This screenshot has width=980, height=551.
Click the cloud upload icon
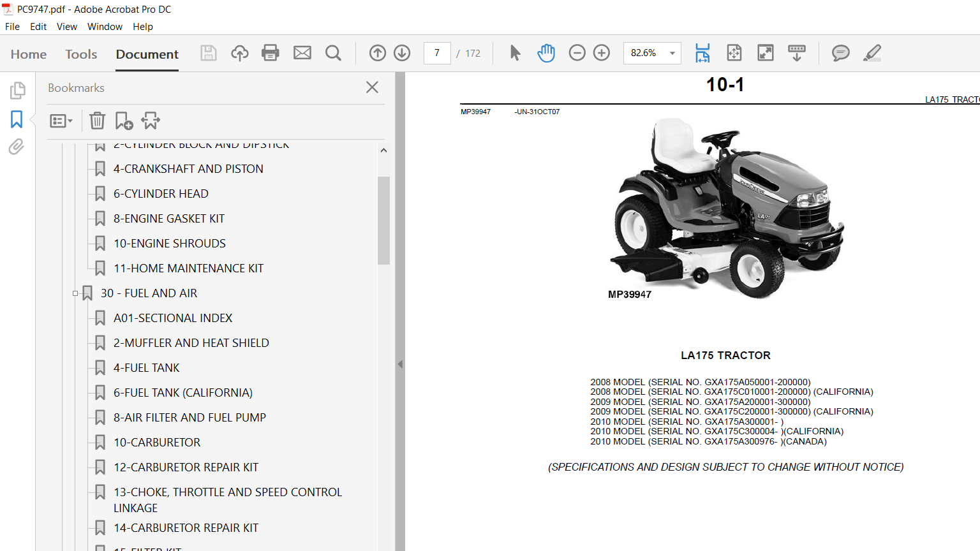click(x=240, y=53)
